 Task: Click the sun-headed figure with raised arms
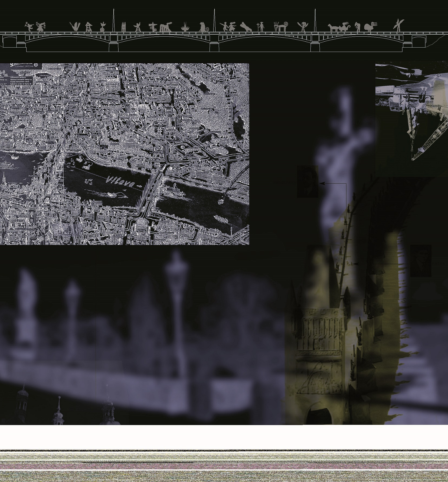click(303, 27)
